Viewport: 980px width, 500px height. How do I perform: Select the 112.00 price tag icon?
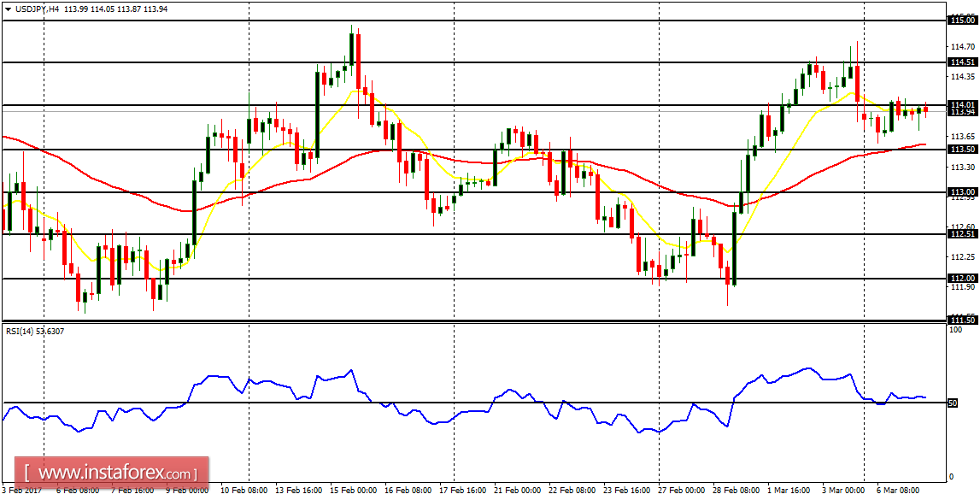pyautogui.click(x=963, y=277)
